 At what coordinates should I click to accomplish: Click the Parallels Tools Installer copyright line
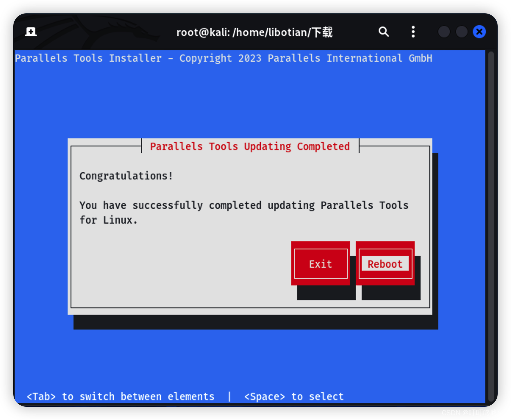[224, 58]
